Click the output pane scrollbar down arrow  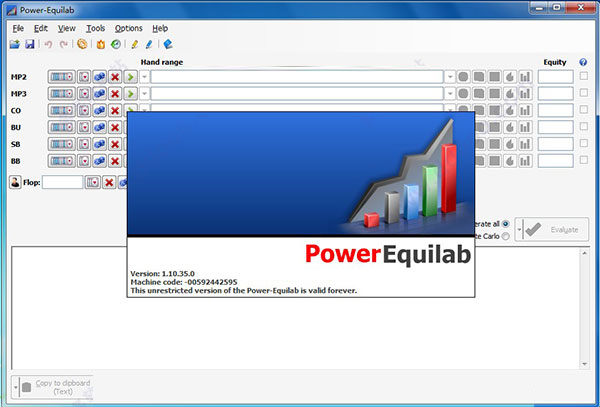click(x=584, y=364)
